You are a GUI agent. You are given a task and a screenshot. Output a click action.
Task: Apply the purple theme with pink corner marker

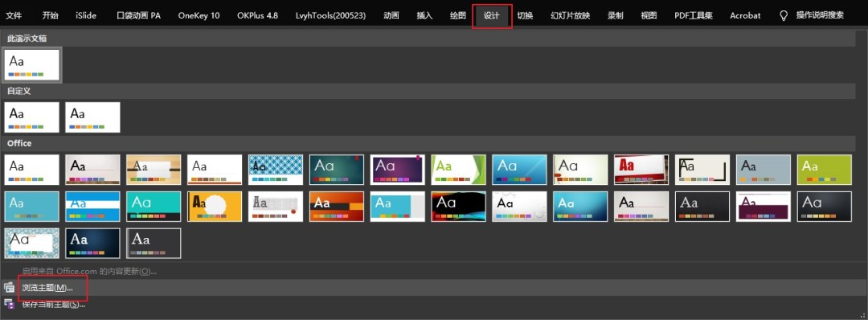tap(398, 170)
